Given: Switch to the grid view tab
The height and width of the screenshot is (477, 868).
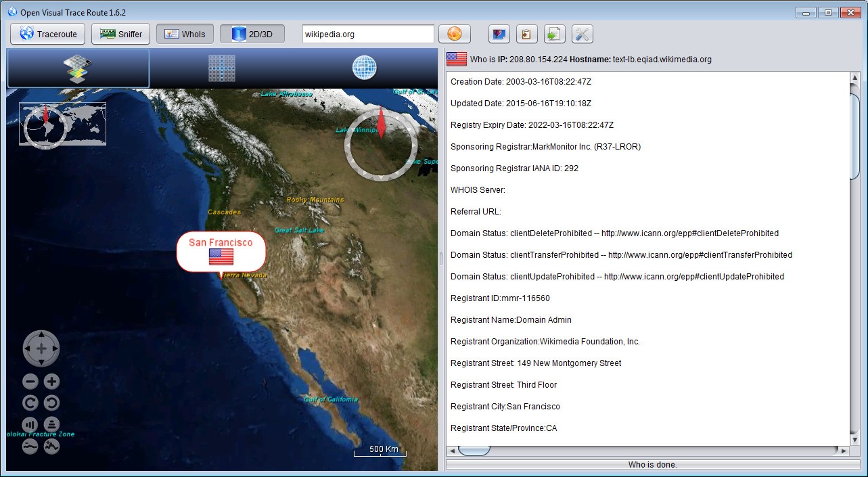Looking at the screenshot, I should pos(221,68).
